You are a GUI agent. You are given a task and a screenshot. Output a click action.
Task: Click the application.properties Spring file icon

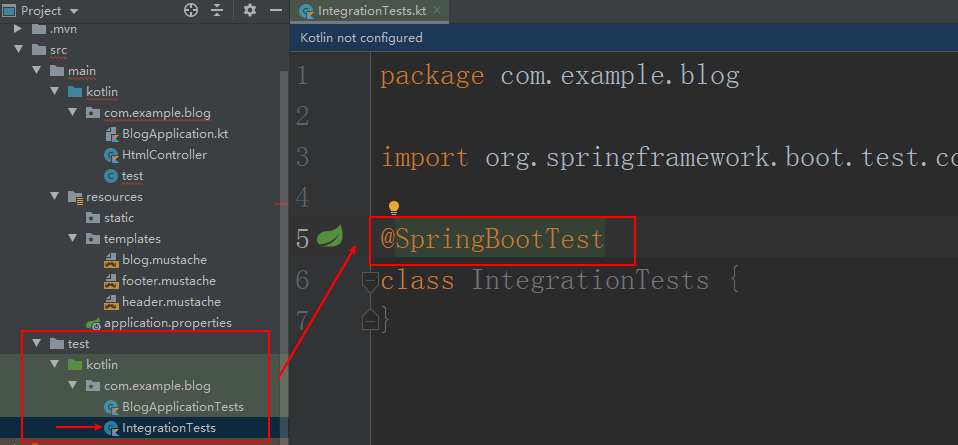(93, 323)
